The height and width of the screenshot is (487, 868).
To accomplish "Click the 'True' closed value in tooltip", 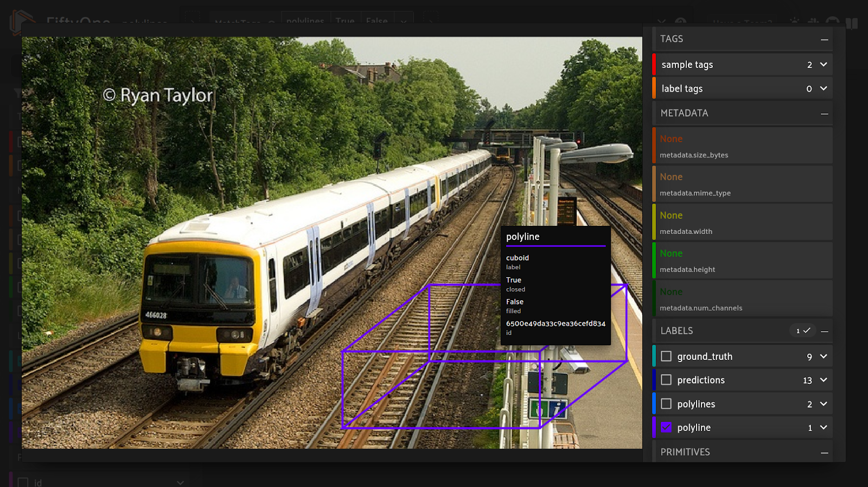I will coord(514,280).
